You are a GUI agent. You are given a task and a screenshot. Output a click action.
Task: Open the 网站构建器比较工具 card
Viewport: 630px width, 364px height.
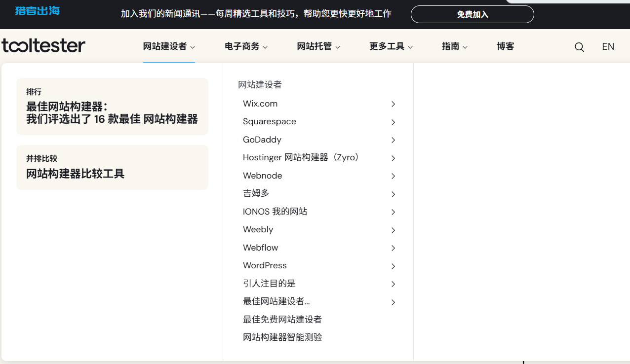[x=112, y=167]
